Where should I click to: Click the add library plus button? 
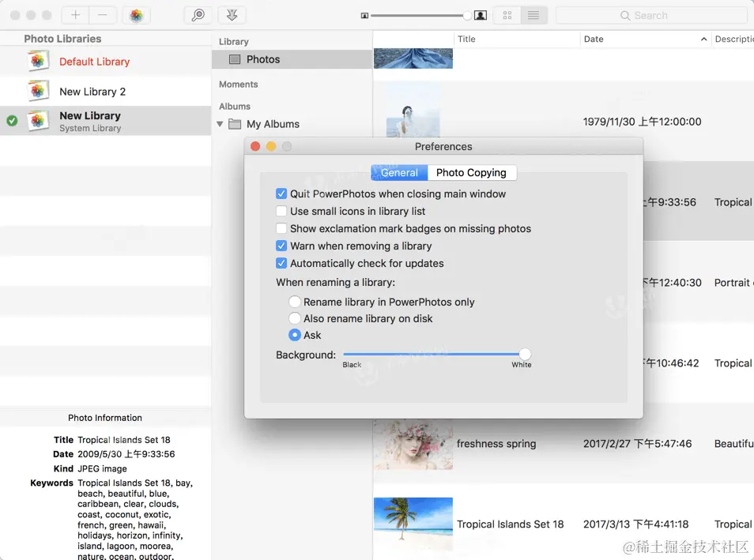coord(76,15)
